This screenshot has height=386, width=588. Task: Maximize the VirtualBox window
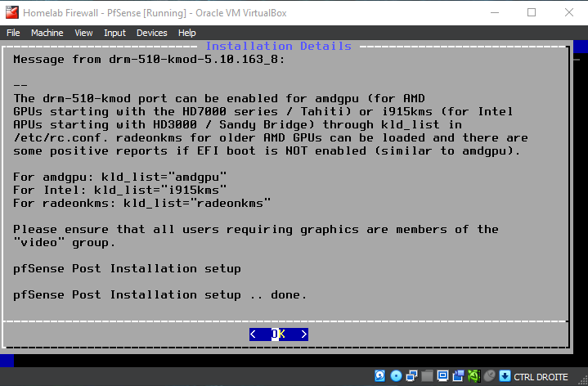[x=532, y=12]
